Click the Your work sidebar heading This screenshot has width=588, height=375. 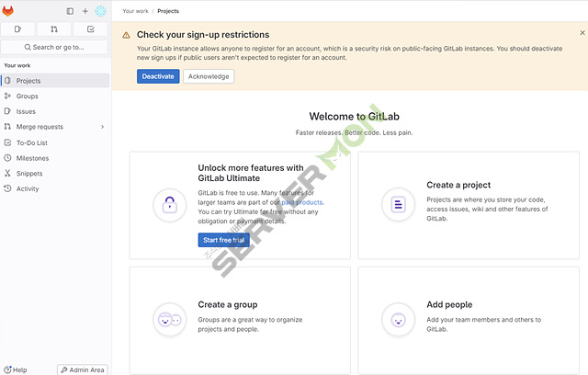pos(17,65)
